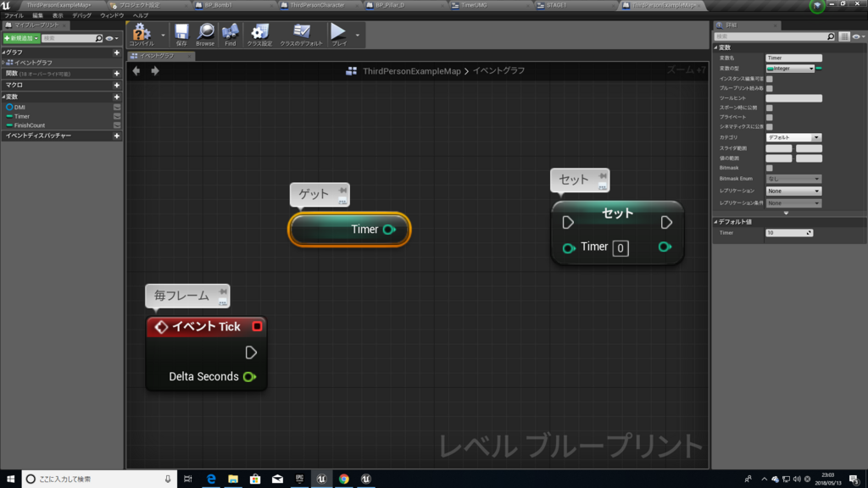Viewport: 868px width, 488px height.
Task: Open the Debug (デバッグ) menu
Action: click(x=81, y=15)
